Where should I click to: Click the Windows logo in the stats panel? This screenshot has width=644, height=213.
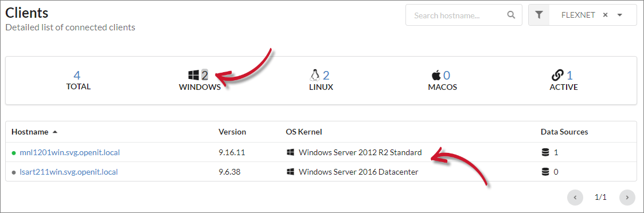tap(193, 75)
